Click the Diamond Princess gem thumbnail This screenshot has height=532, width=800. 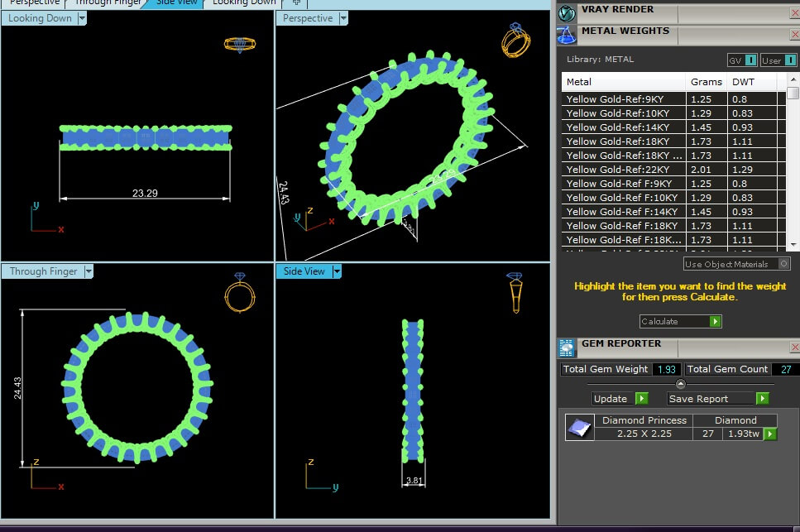click(580, 427)
